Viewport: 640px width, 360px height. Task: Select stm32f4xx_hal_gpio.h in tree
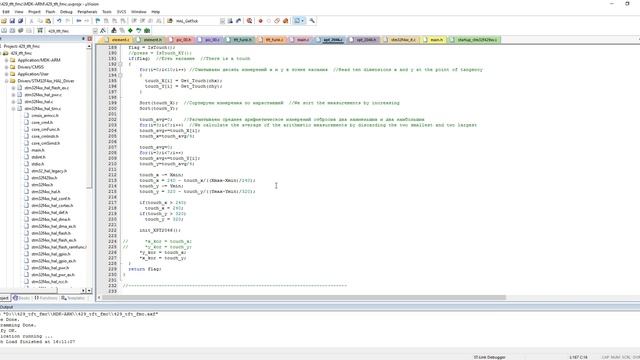click(51, 254)
